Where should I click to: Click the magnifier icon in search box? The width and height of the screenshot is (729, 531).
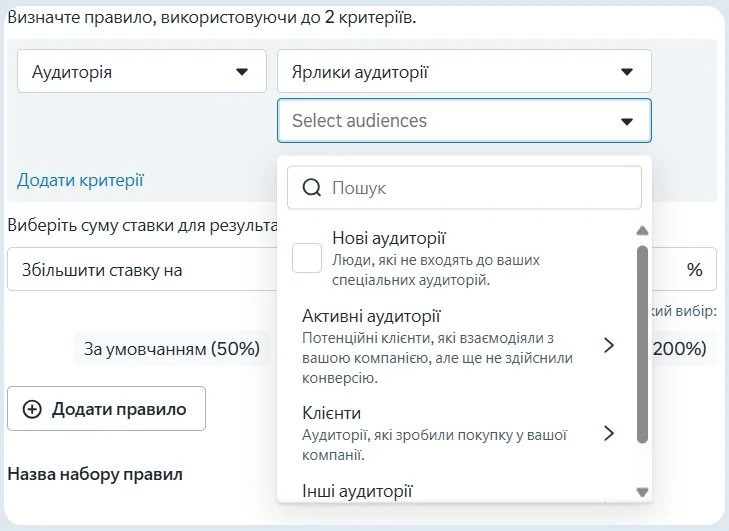click(311, 188)
